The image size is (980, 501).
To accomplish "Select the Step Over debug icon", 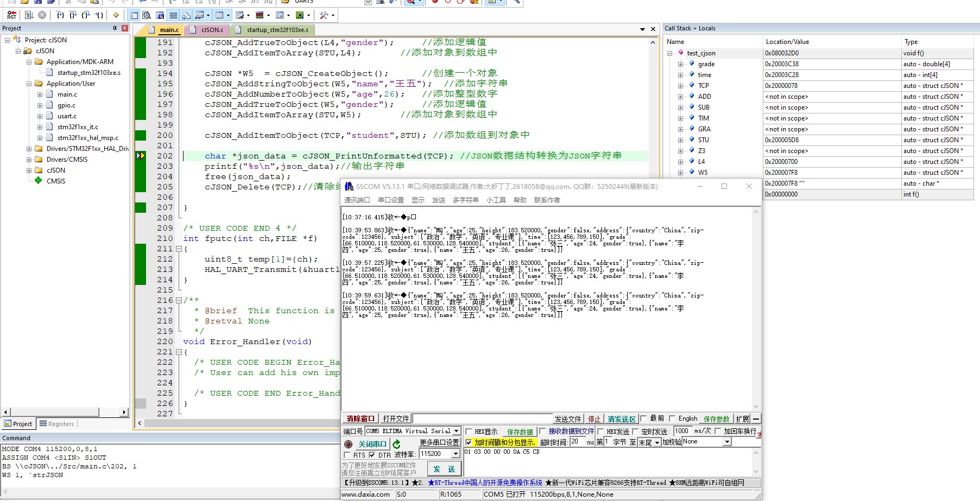I will pyautogui.click(x=72, y=15).
